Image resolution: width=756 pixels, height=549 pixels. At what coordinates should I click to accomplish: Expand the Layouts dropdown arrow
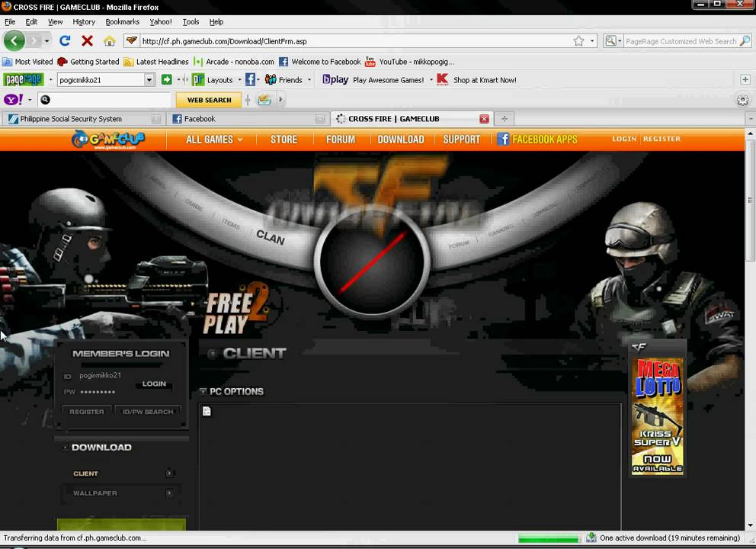(239, 79)
